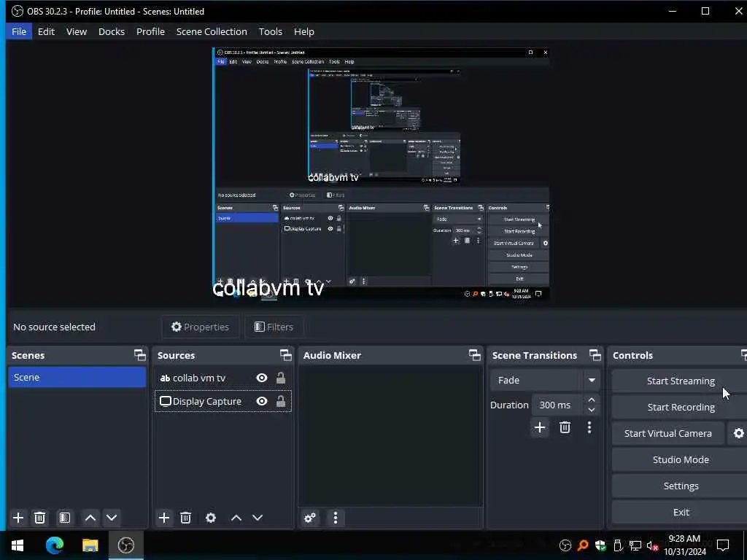Lock the collab vm tv source
Screen dimensions: 747x560
(x=281, y=378)
